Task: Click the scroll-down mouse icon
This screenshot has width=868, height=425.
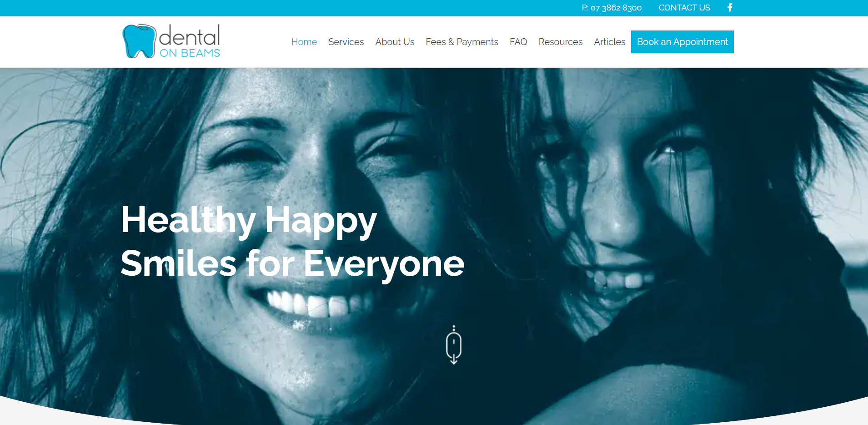Action: 454,345
